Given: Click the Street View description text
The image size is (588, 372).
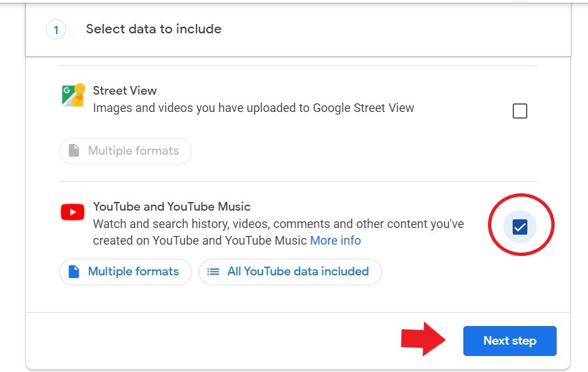Looking at the screenshot, I should 253,108.
